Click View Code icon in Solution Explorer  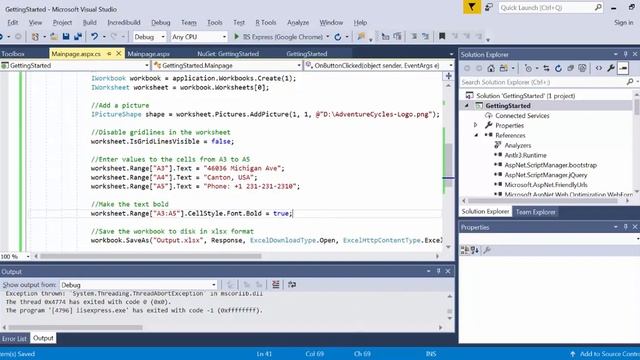coord(598,68)
